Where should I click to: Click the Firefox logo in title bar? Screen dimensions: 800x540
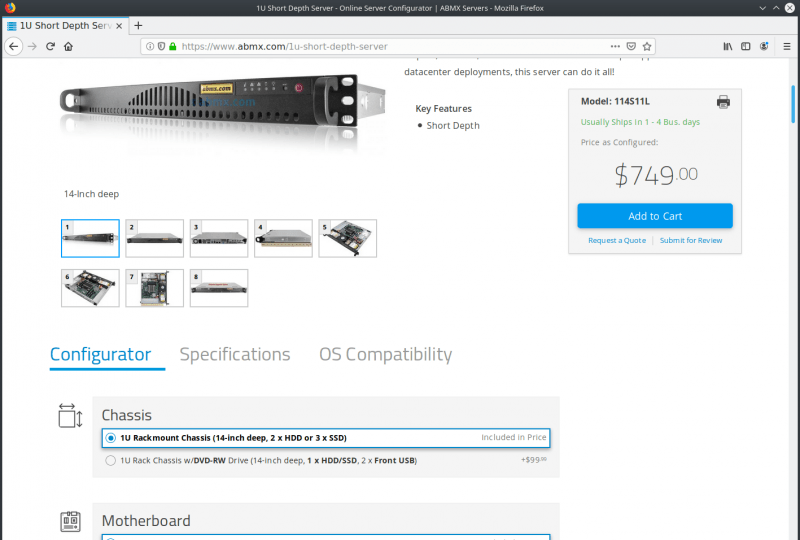pyautogui.click(x=10, y=8)
